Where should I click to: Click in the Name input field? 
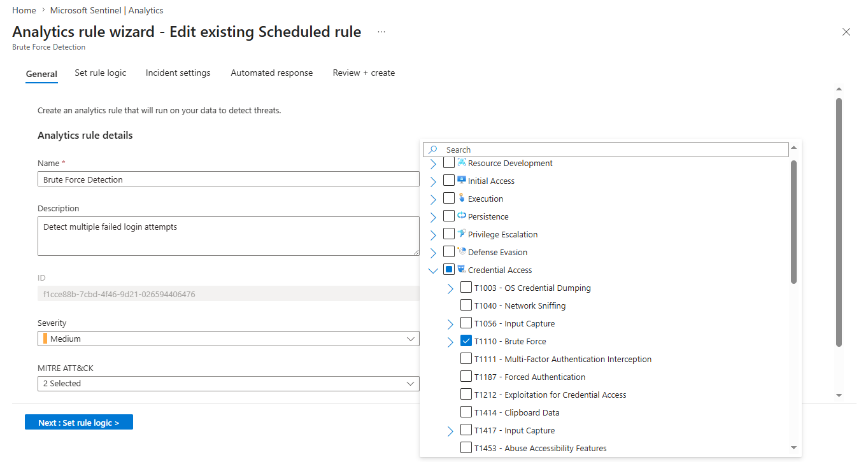pyautogui.click(x=229, y=179)
